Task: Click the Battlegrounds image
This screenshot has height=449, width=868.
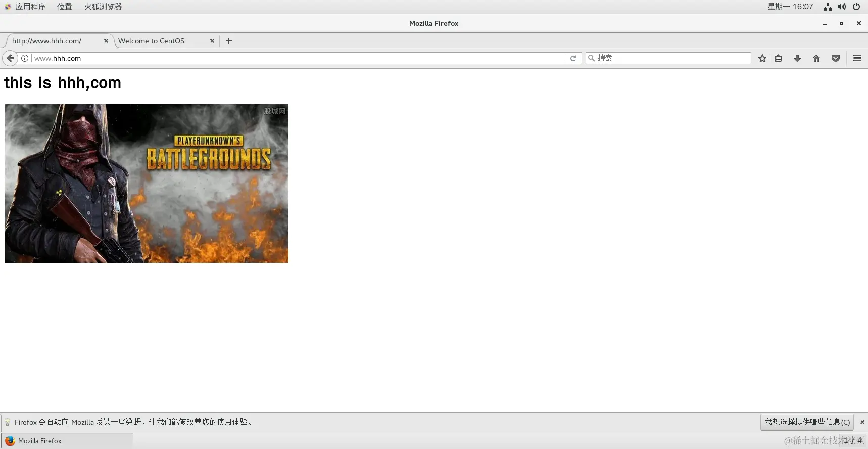Action: coord(147,184)
